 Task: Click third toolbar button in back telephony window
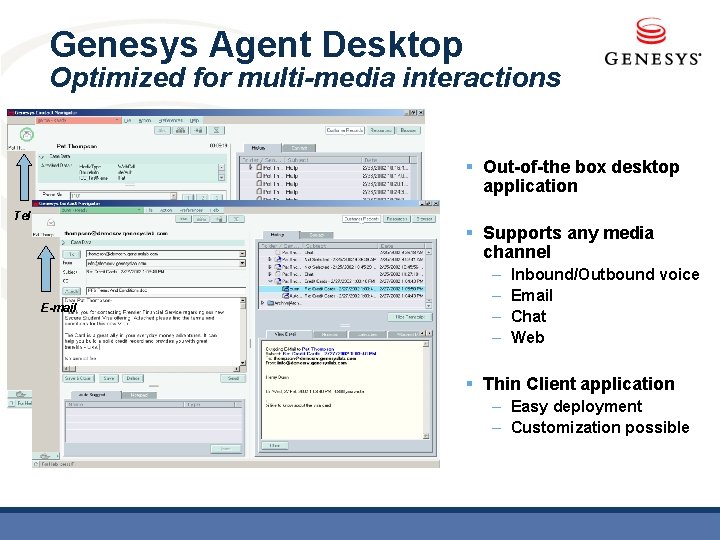199,130
